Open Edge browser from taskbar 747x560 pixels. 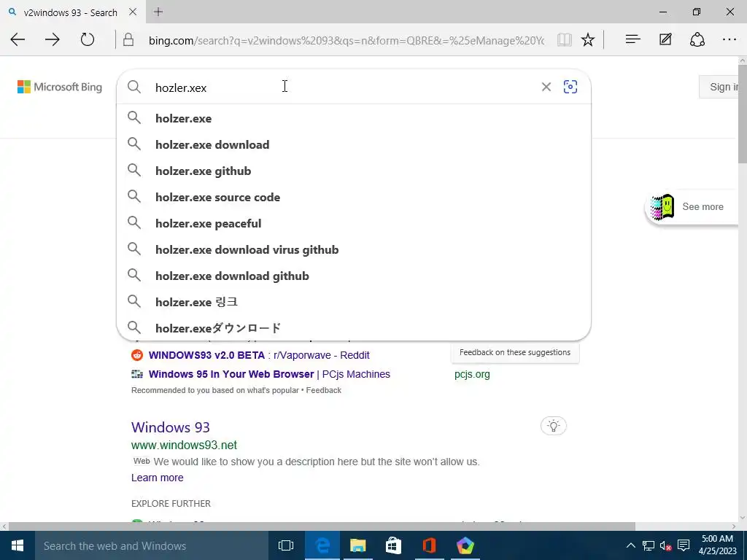322,545
